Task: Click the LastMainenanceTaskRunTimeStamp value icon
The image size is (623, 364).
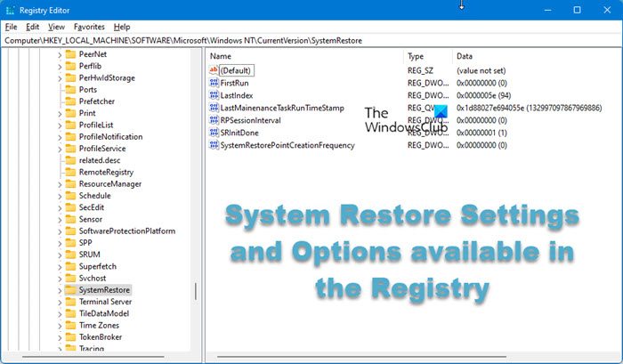Action: (x=214, y=108)
